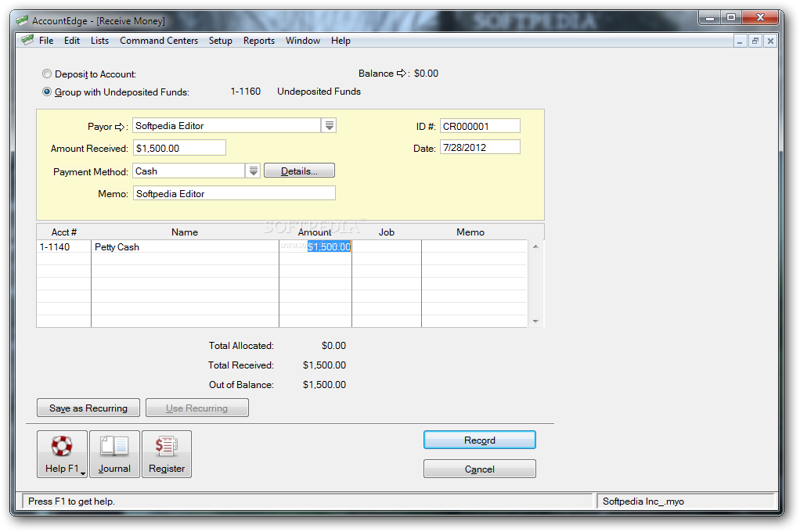Open the Lists menu

coord(99,41)
